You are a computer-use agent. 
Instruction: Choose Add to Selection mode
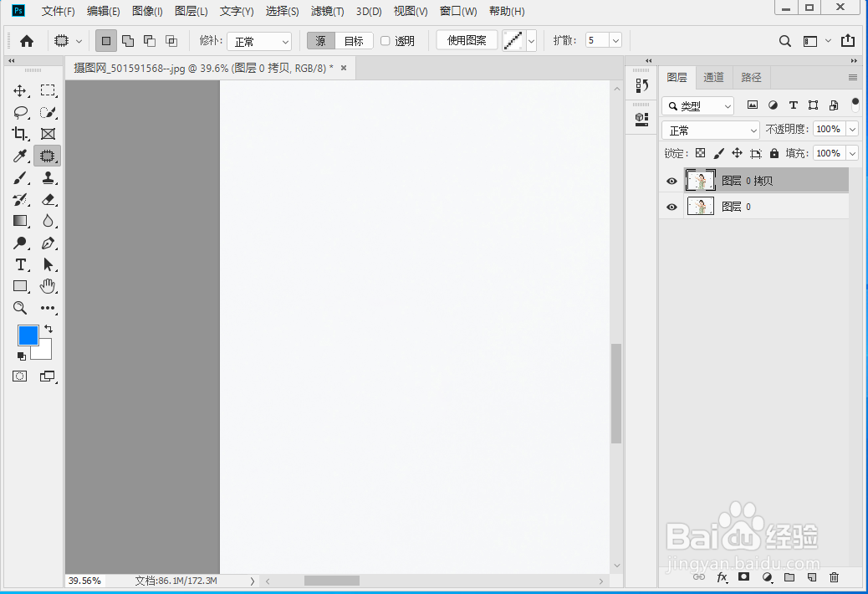point(128,41)
